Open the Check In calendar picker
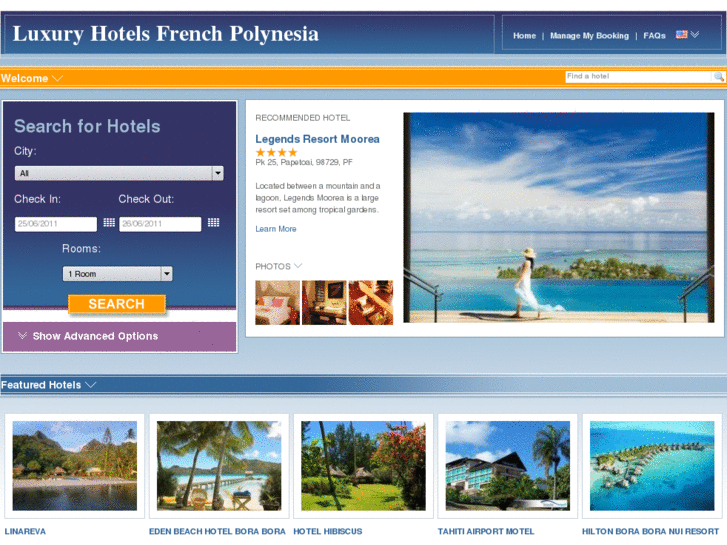The height and width of the screenshot is (545, 727). pos(109,223)
